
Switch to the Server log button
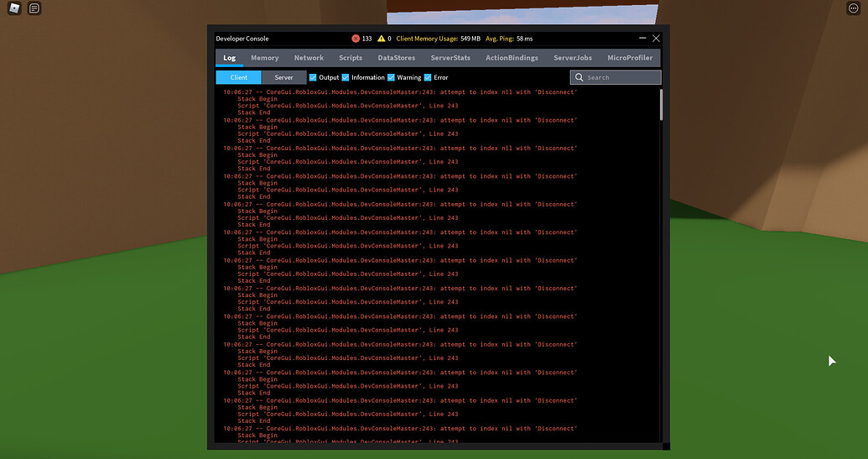coord(284,77)
